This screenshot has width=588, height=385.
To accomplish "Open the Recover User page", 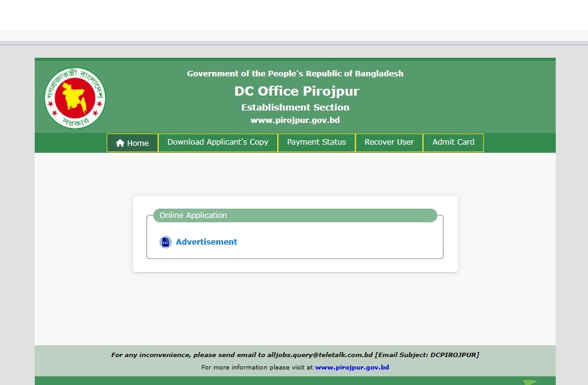I will pyautogui.click(x=389, y=142).
